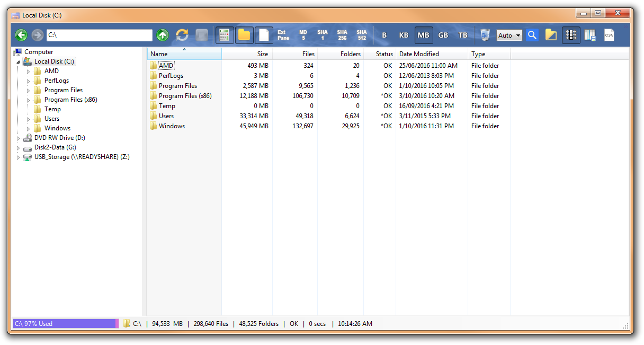The image size is (644, 345).
Task: Toggle the calculator size-calculation icon
Action: coord(225,35)
